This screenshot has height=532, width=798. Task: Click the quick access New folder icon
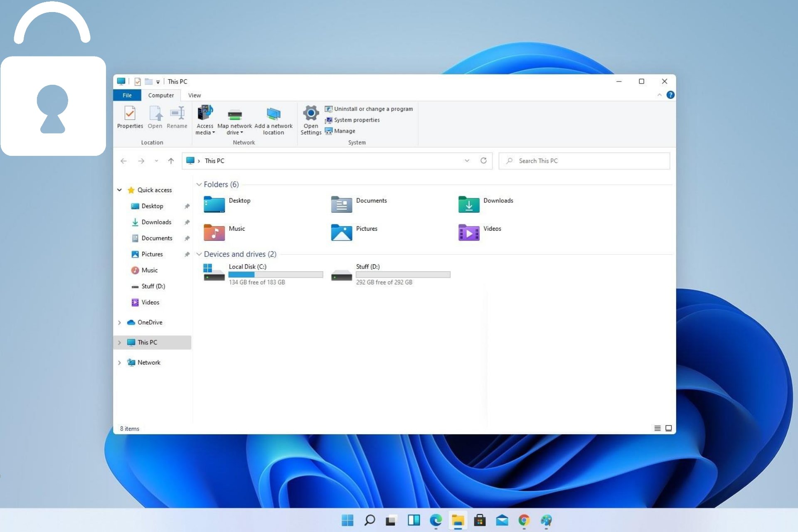(x=148, y=81)
